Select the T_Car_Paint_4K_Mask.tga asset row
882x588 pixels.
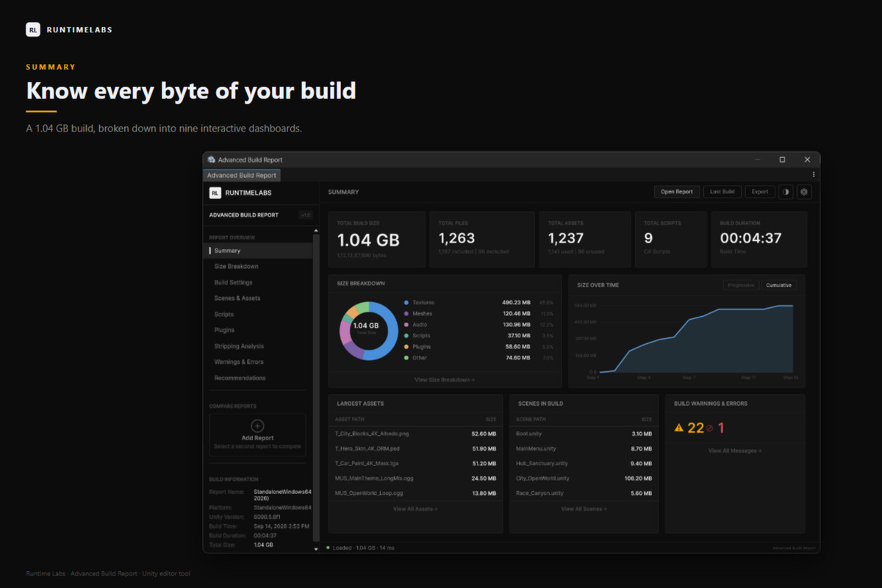[415, 464]
